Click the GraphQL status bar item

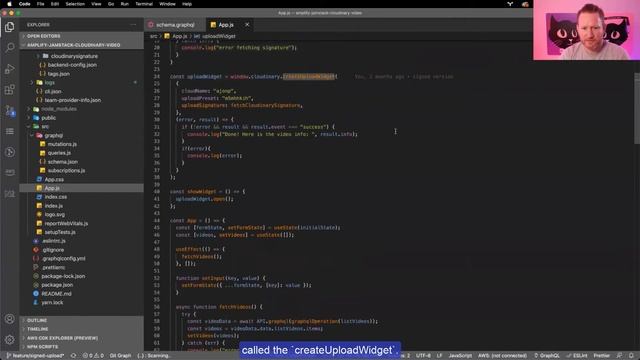(x=547, y=356)
